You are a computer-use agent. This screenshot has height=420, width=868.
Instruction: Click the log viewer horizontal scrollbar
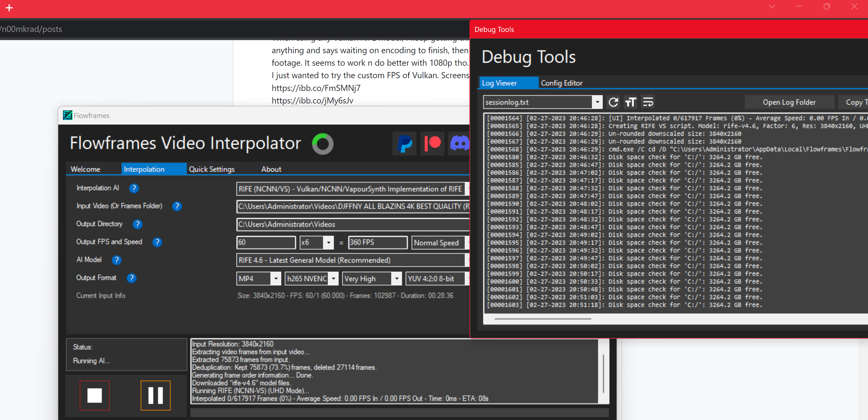click(x=543, y=318)
